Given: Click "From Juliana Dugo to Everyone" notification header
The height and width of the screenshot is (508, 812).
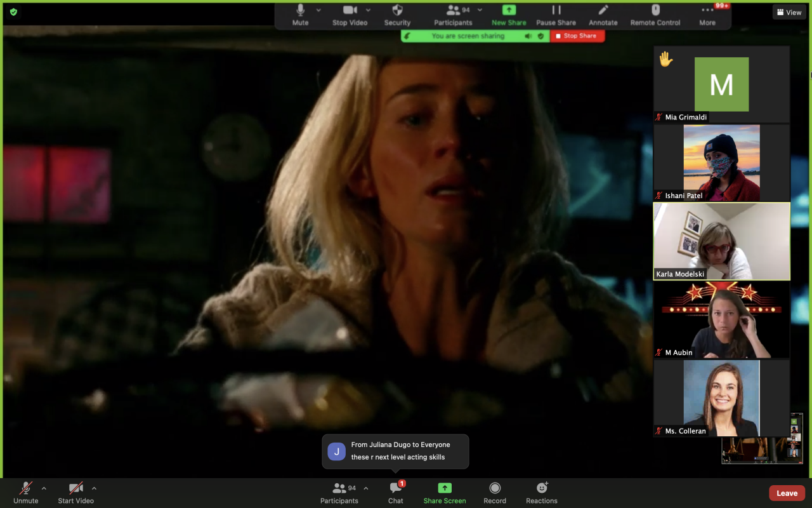Looking at the screenshot, I should (x=401, y=445).
